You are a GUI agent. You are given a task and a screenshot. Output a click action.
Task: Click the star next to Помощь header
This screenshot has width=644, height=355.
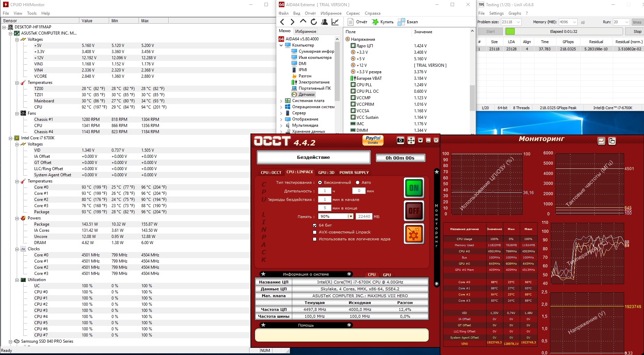[263, 325]
